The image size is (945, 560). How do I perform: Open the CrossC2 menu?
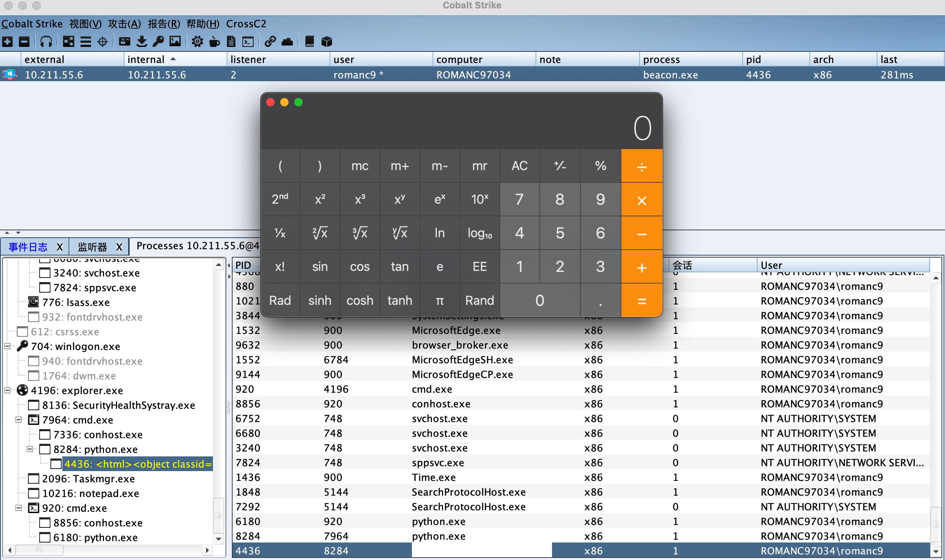pyautogui.click(x=246, y=24)
